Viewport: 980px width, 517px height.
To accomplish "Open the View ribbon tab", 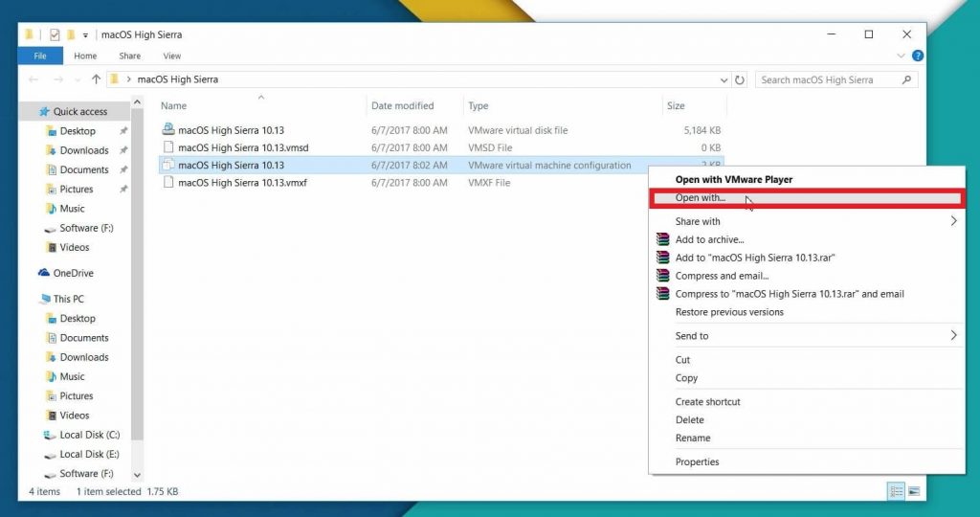I will tap(172, 56).
